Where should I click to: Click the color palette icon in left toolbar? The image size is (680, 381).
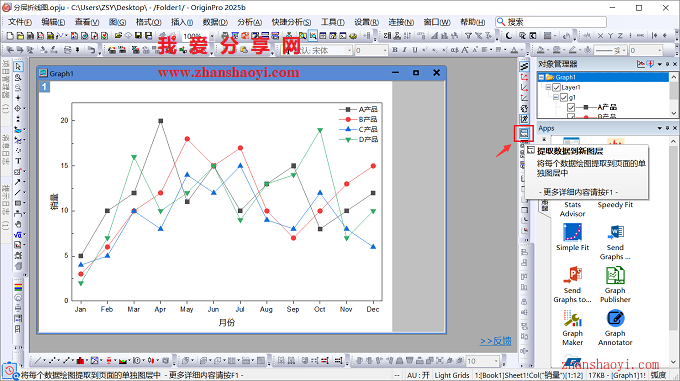pyautogui.click(x=18, y=288)
